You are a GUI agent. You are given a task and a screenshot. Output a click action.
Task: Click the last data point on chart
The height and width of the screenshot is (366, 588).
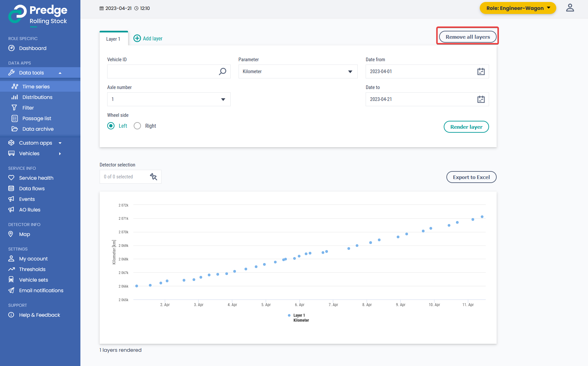482,217
